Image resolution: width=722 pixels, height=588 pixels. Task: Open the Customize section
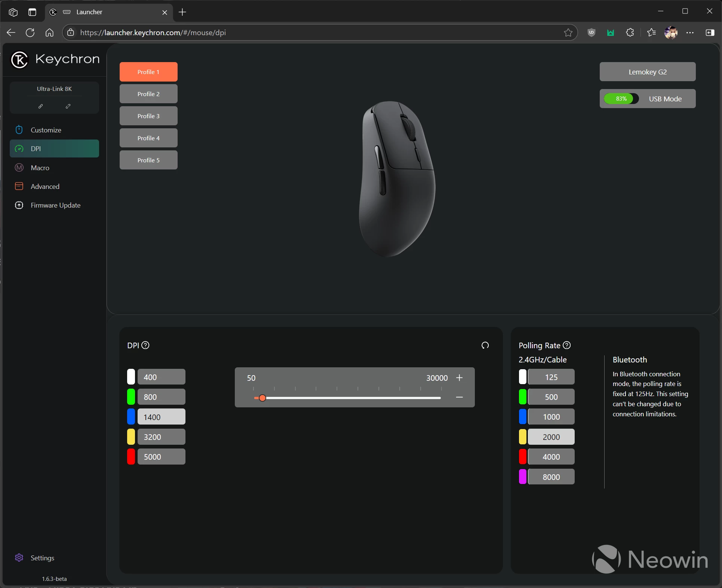point(54,130)
